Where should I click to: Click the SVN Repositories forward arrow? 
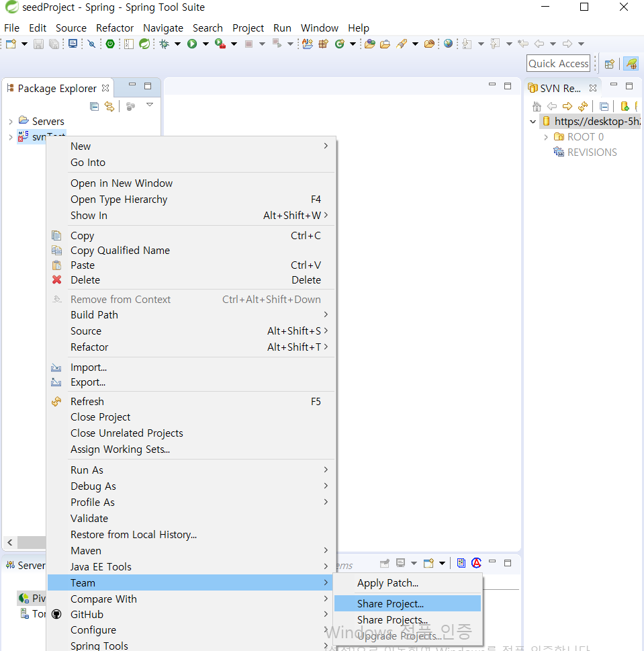[567, 107]
